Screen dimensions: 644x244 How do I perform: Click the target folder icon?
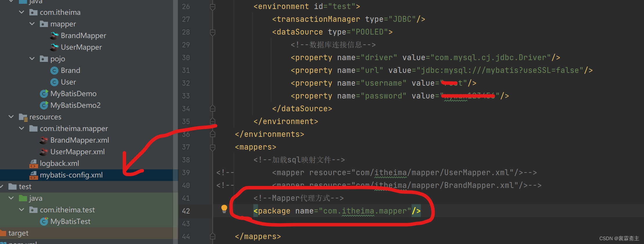[3, 233]
